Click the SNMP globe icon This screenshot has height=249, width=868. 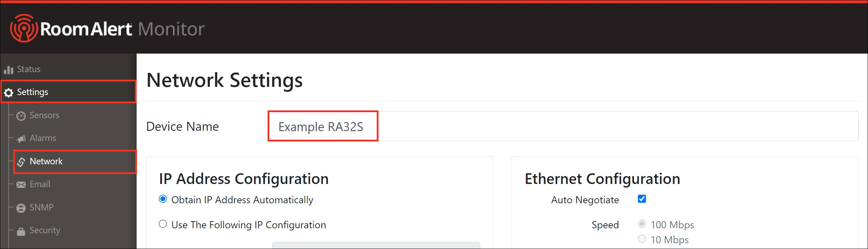(x=21, y=208)
